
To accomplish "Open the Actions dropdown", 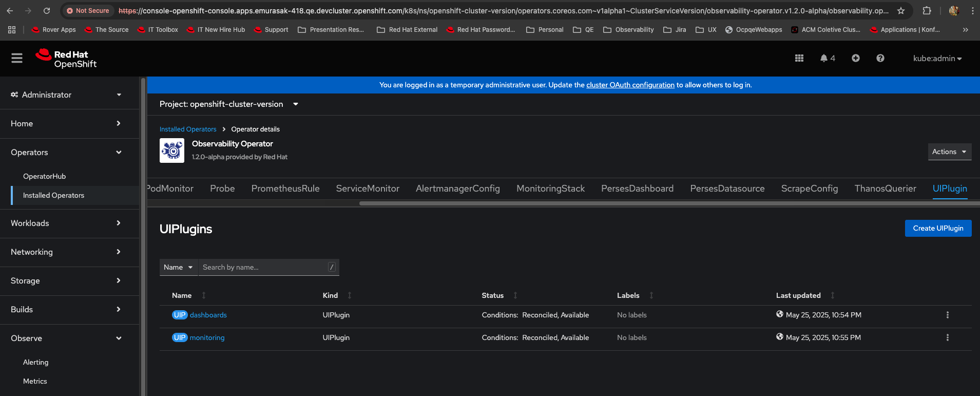I will 949,152.
